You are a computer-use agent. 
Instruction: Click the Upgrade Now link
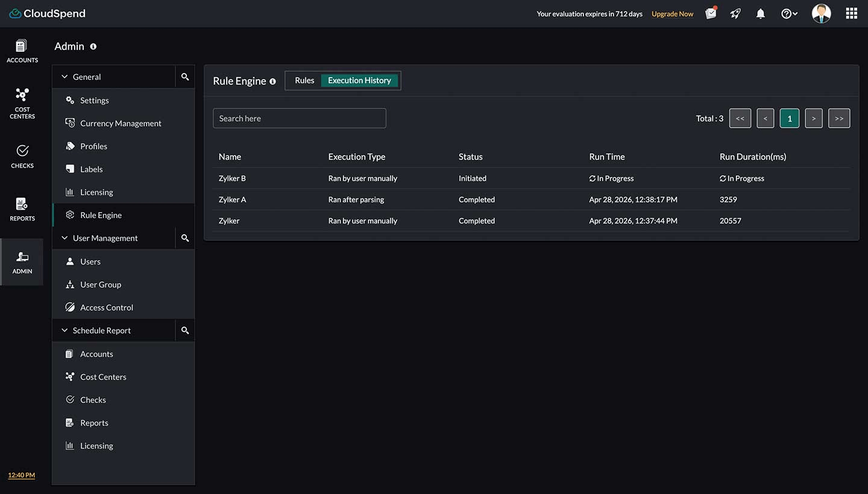click(672, 13)
